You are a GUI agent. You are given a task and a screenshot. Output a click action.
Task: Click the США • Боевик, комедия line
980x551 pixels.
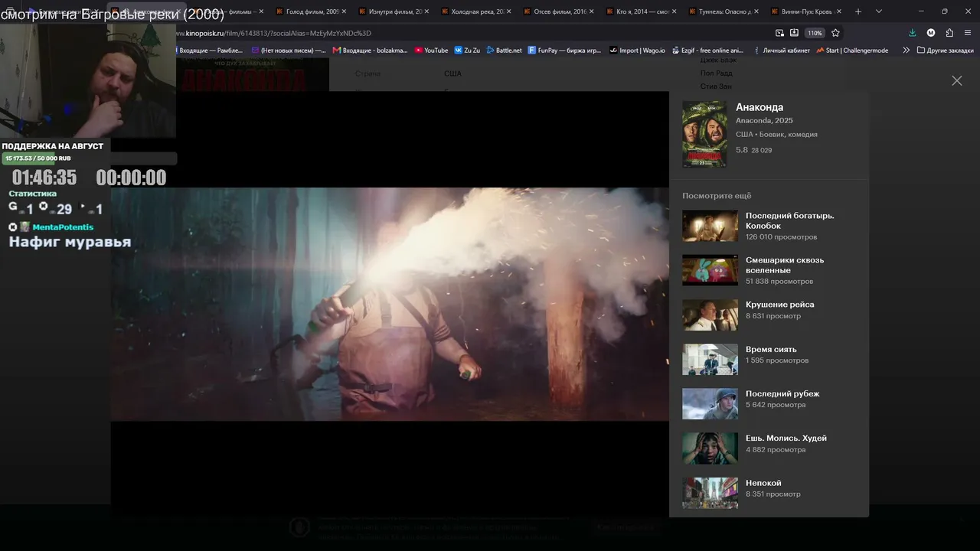pos(776,134)
